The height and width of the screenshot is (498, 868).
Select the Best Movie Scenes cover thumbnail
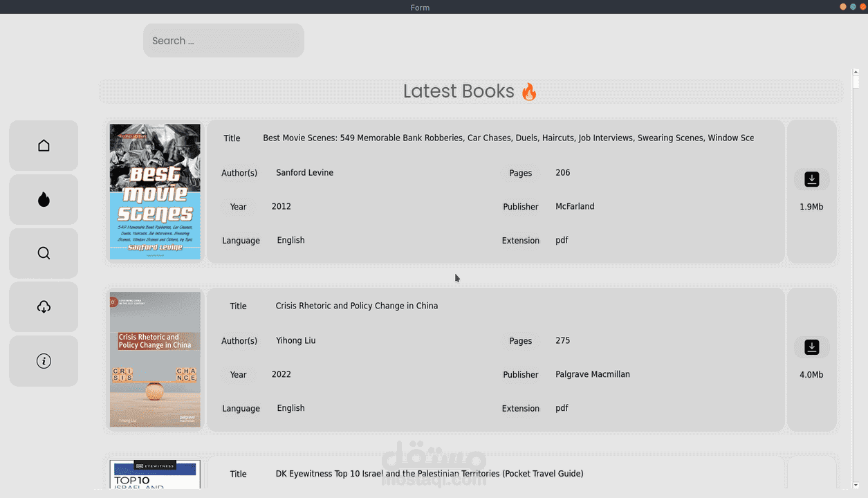(x=155, y=192)
